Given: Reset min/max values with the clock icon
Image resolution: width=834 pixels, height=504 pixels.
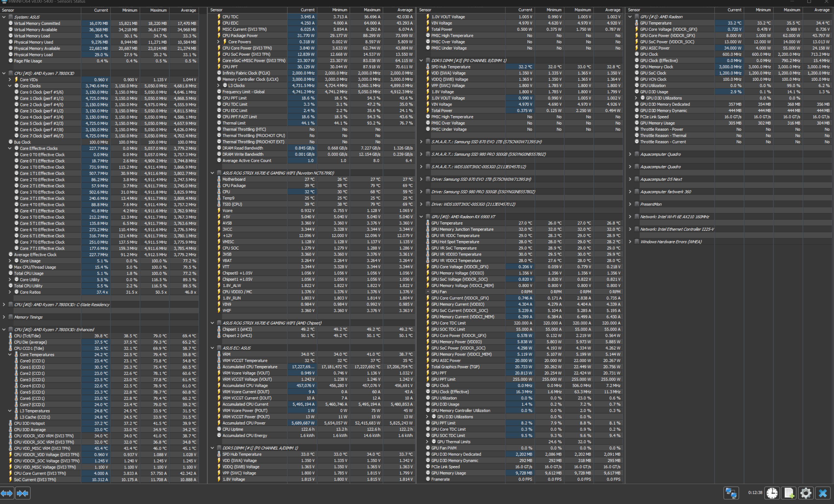Looking at the screenshot, I should (x=772, y=493).
